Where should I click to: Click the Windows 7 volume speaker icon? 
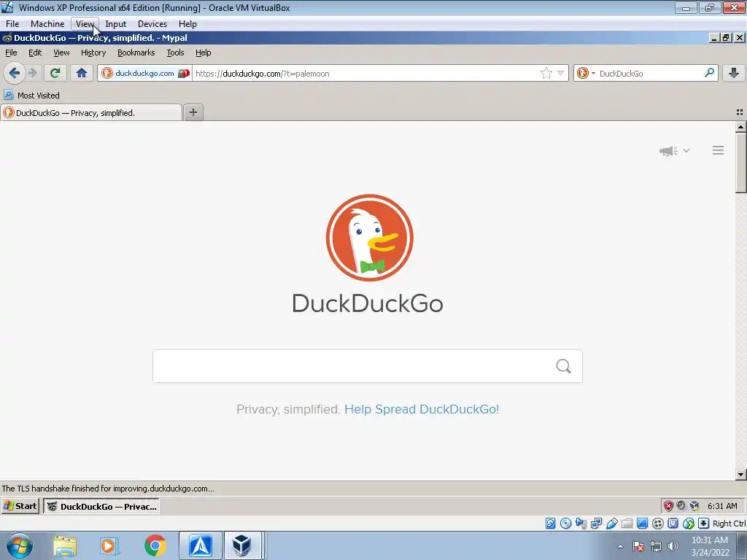673,546
